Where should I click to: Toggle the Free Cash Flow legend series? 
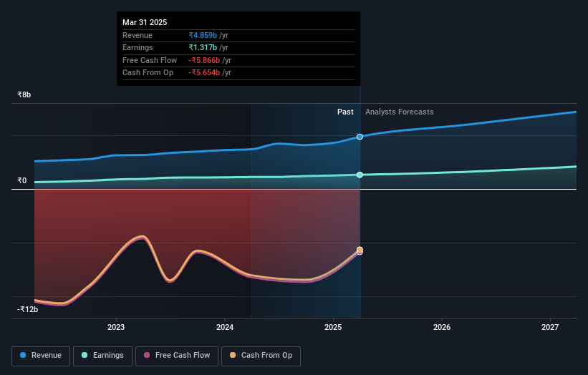[x=177, y=356]
